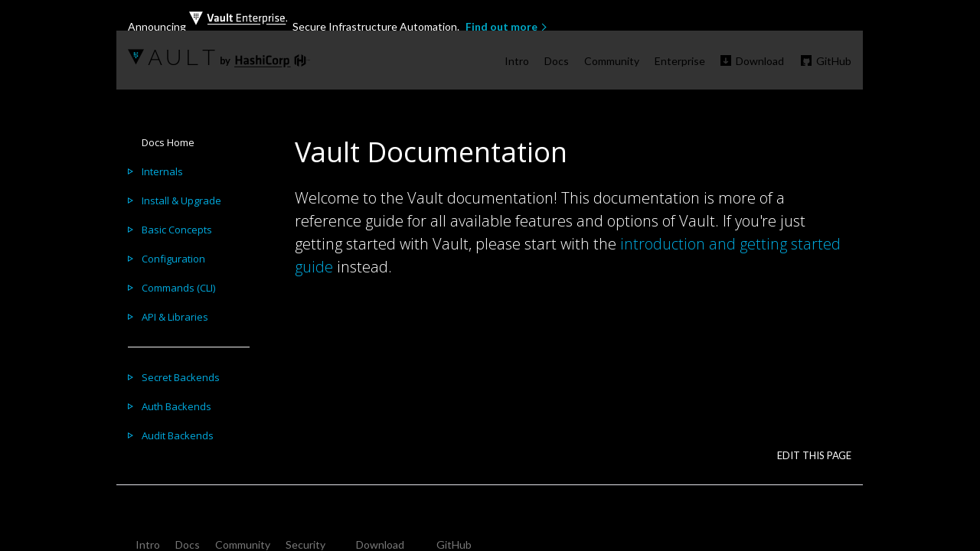Open the Install & Upgrade sidebar link
This screenshot has width=980, height=551.
point(181,201)
